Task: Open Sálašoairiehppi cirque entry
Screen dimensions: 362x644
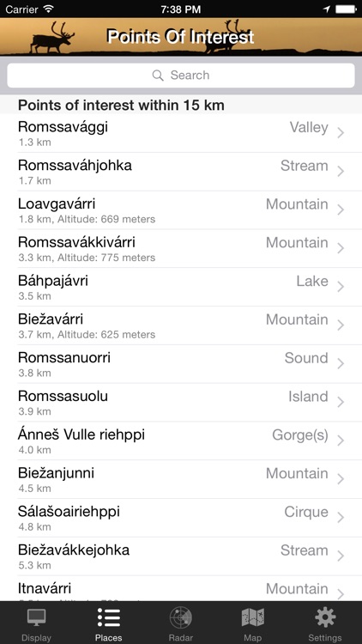Action: coord(181,518)
